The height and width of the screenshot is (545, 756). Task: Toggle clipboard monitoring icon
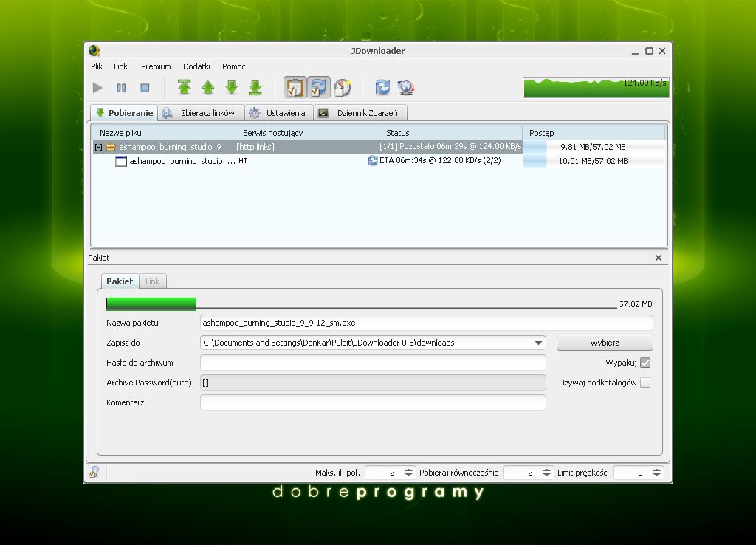tap(295, 87)
